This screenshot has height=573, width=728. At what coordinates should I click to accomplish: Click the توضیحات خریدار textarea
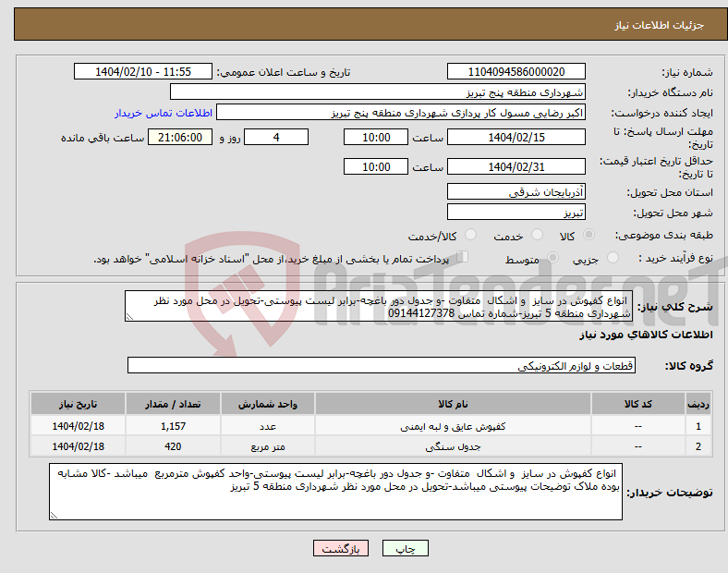pyautogui.click(x=335, y=492)
